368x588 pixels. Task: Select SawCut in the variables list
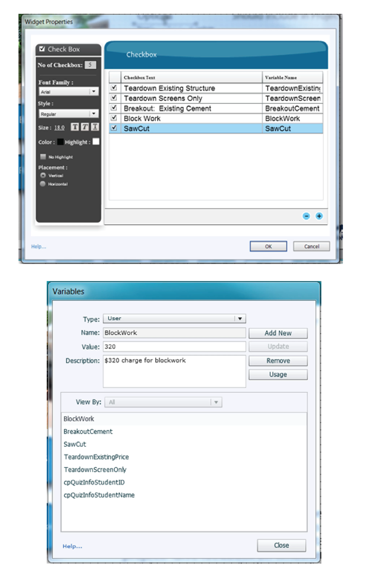(x=75, y=444)
